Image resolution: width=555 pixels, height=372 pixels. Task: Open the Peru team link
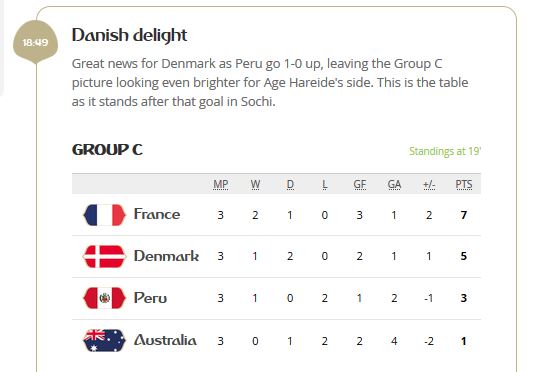pos(150,298)
